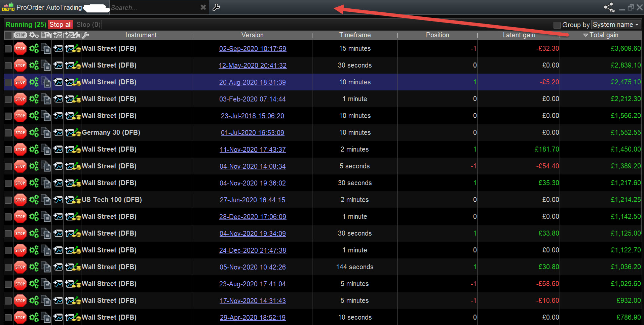
Task: Click documents icon for 17-Nov-2020 14:31:43 row
Action: [46, 300]
